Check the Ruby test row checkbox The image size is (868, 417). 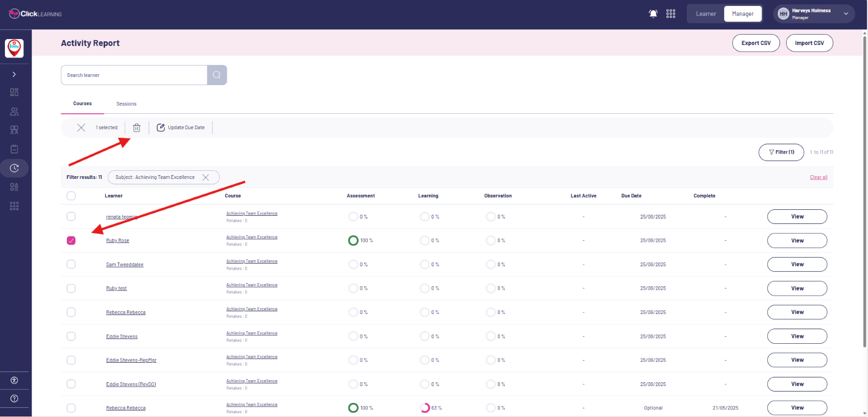coord(71,288)
